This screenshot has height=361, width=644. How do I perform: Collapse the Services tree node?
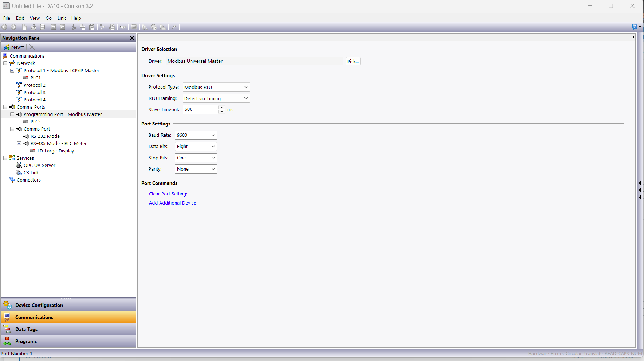(x=5, y=158)
